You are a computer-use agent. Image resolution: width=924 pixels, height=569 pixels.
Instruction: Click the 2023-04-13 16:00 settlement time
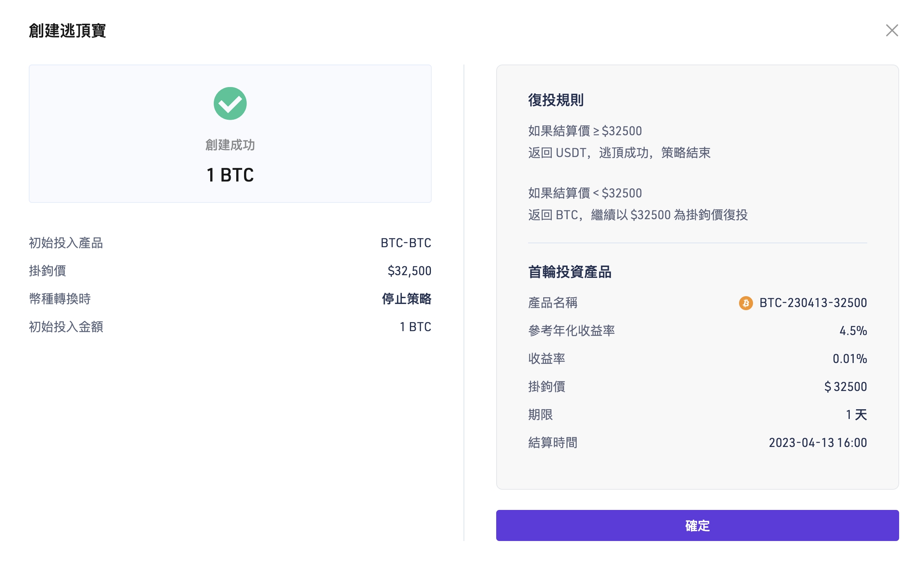(818, 443)
